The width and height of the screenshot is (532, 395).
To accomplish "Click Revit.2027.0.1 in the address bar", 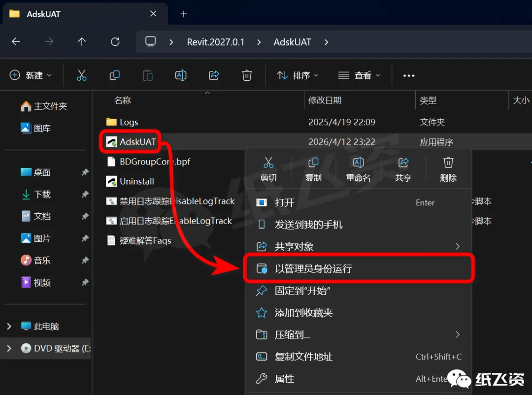I will [215, 42].
